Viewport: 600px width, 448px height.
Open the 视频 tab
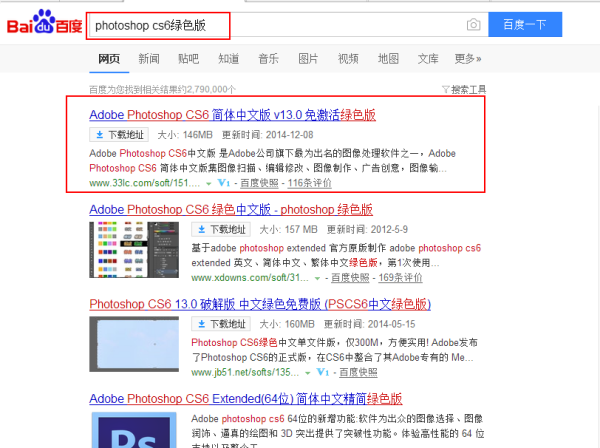348,59
